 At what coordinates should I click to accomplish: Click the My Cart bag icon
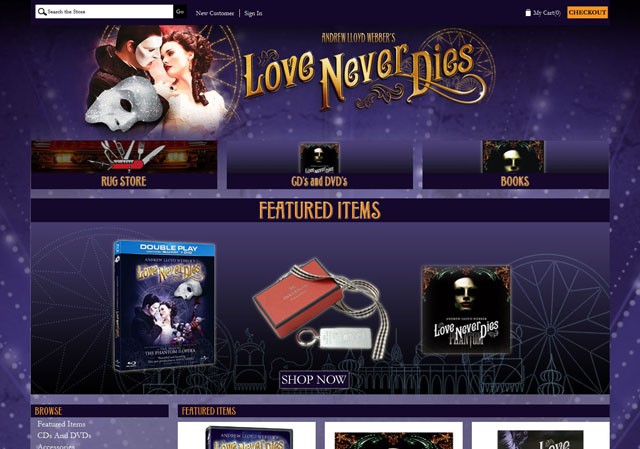528,13
